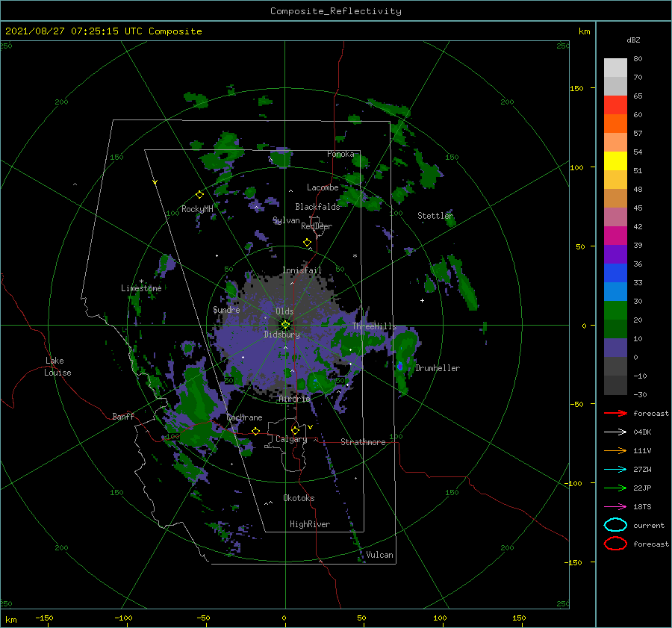Click the red forecast ellipse icon

click(615, 544)
